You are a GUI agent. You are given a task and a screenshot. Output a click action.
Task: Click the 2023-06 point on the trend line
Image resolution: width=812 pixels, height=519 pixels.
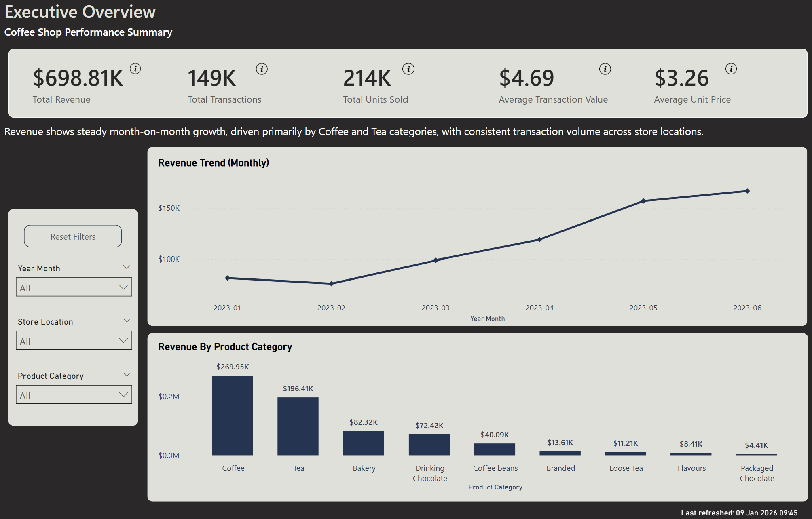747,191
